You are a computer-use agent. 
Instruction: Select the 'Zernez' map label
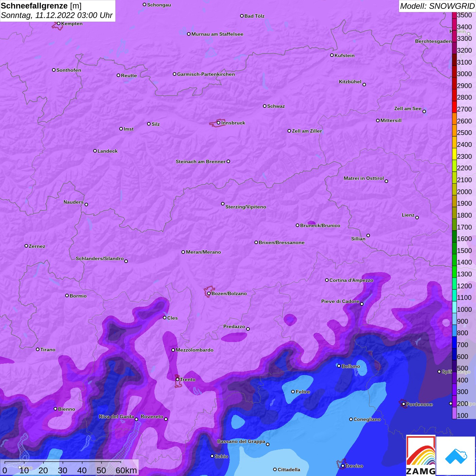tap(37, 246)
